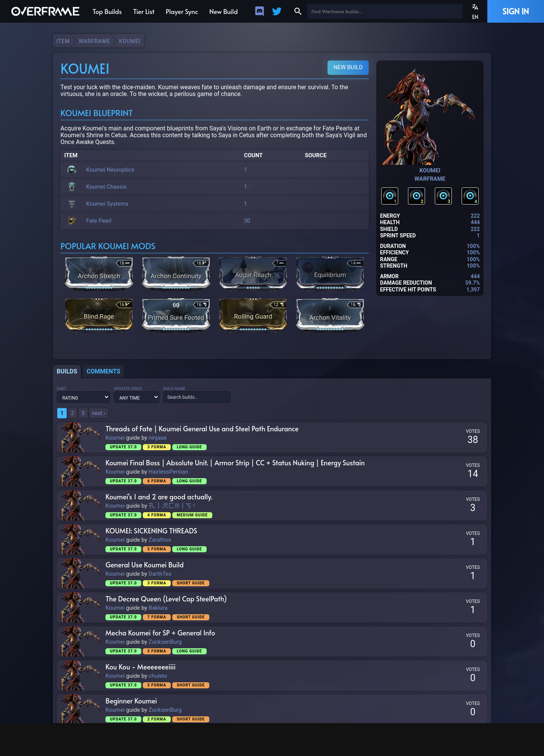Open the Blind Rage mod card
The image size is (544, 756).
pos(99,315)
